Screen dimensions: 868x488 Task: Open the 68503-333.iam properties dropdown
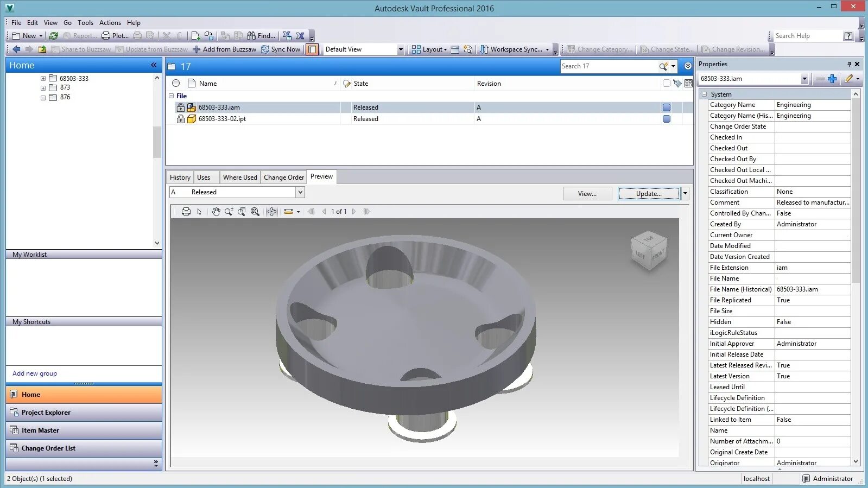point(804,79)
